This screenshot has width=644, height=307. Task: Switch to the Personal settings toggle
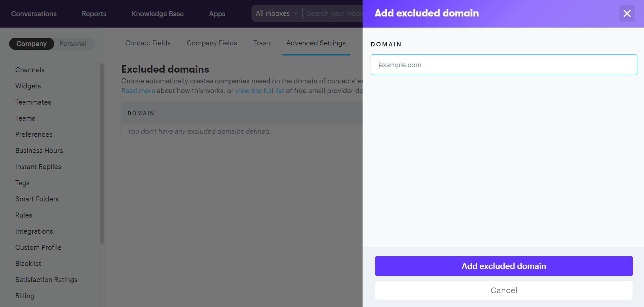pyautogui.click(x=73, y=44)
